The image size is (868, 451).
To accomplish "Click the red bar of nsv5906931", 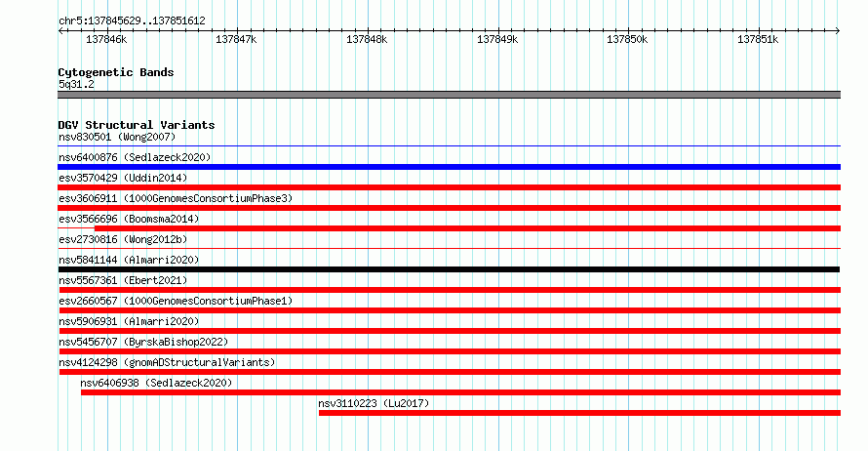I will [x=450, y=331].
